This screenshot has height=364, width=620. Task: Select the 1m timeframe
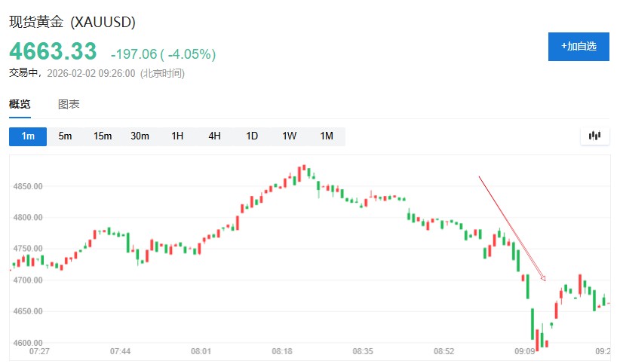click(28, 136)
